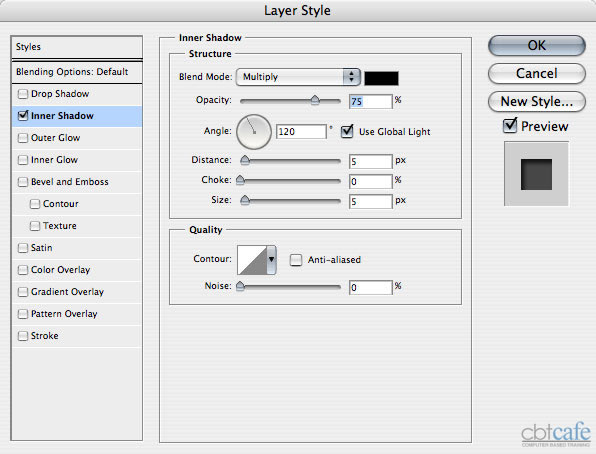
Task: Enable the Gradient Overlay checkbox
Action: pyautogui.click(x=23, y=292)
